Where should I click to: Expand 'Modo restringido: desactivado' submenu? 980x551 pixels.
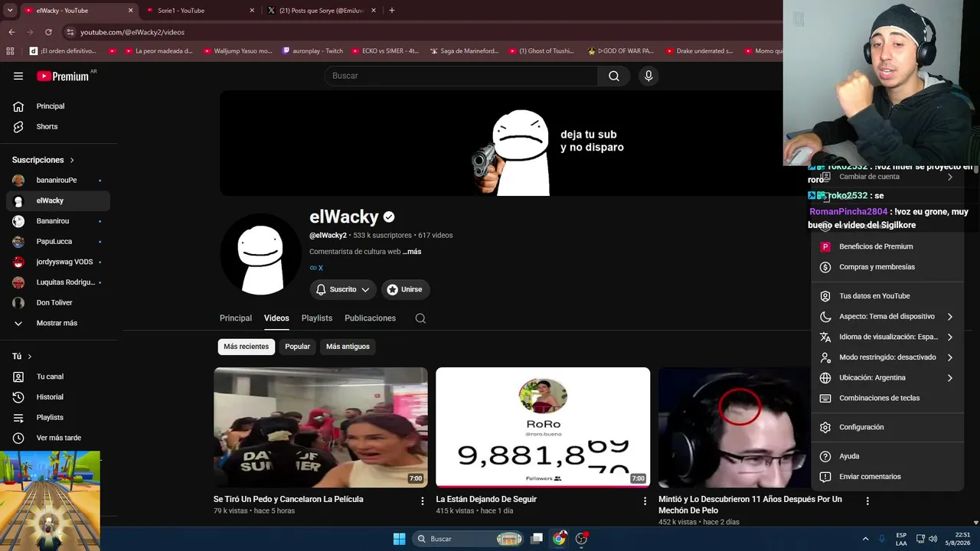[888, 357]
